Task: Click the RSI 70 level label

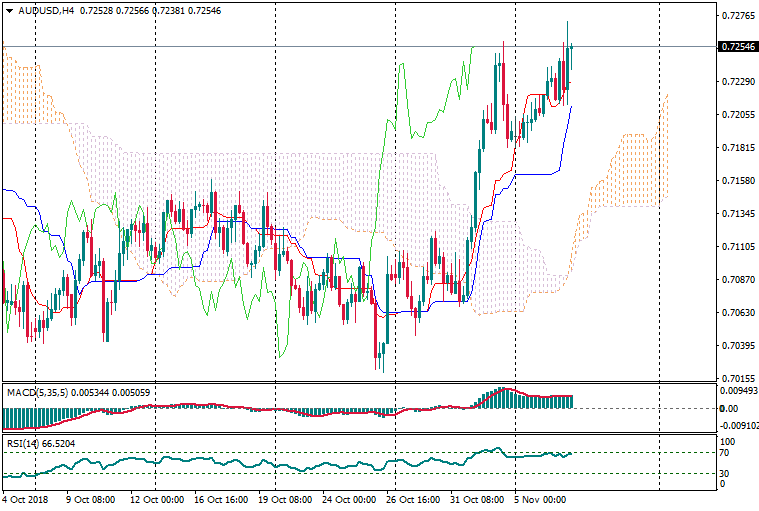Action: [727, 453]
